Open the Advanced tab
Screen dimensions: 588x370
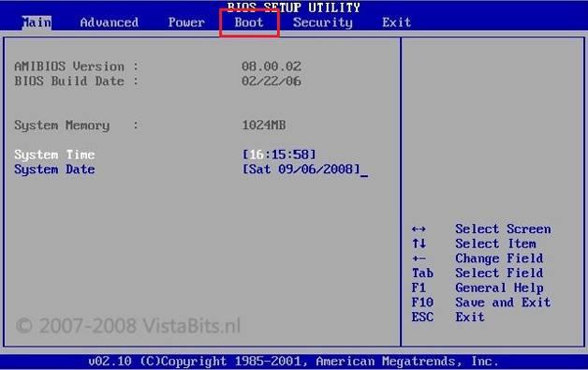point(110,22)
